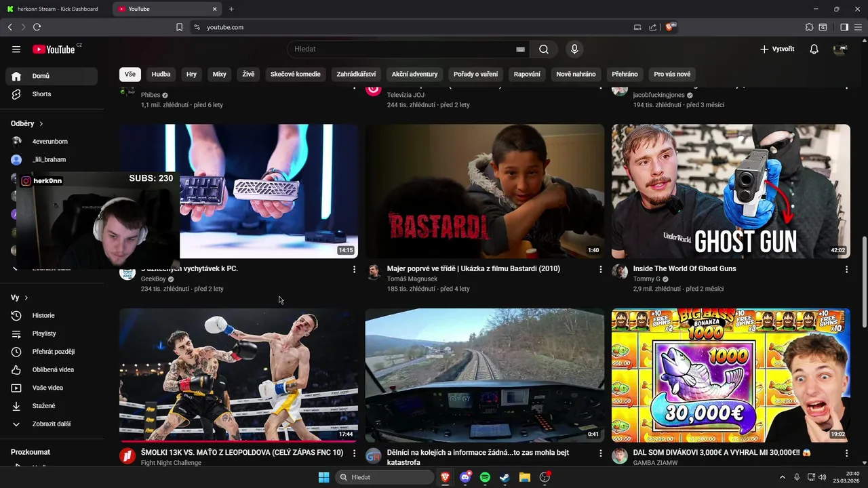Viewport: 868px width, 488px height.
Task: Select the Pro vás nové chip
Action: 672,74
